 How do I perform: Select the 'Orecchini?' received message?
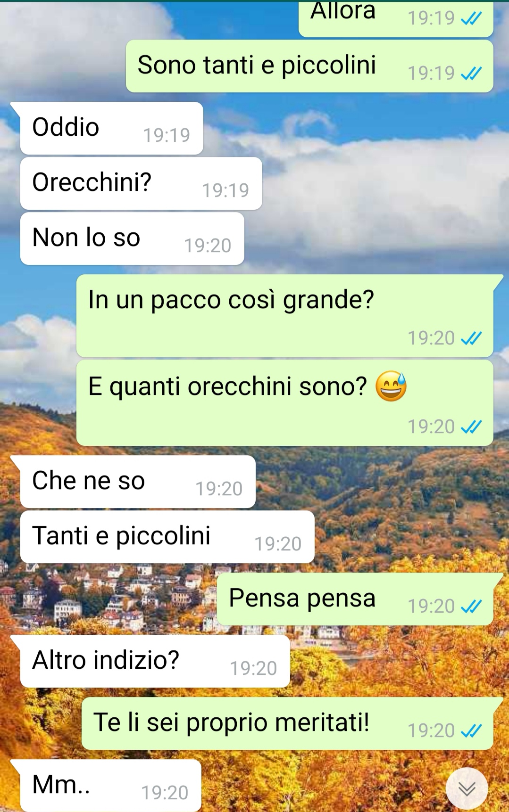pyautogui.click(x=141, y=183)
